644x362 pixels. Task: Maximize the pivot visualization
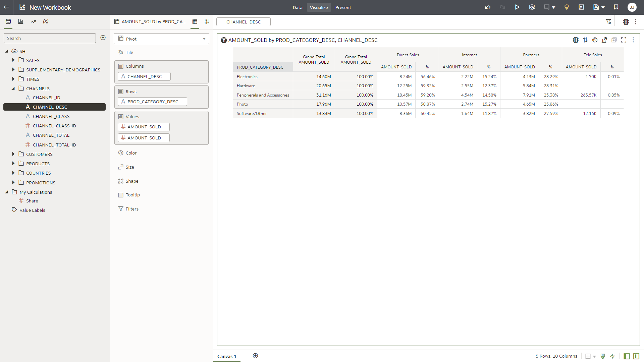pos(624,40)
